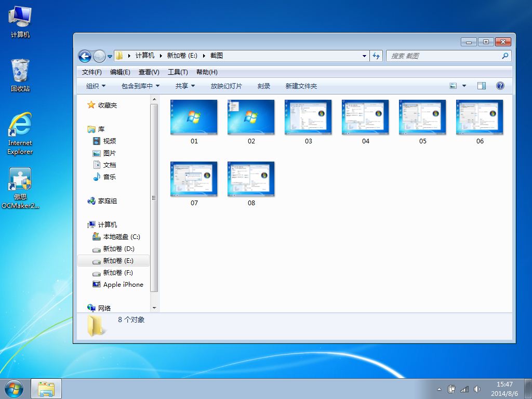532x399 pixels.
Task: Open the 帮助(H) menu
Action: [x=207, y=72]
